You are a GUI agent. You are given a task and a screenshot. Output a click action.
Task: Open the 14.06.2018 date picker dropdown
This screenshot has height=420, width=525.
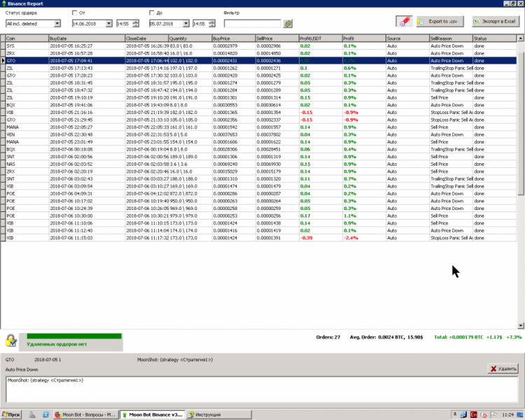(x=108, y=24)
